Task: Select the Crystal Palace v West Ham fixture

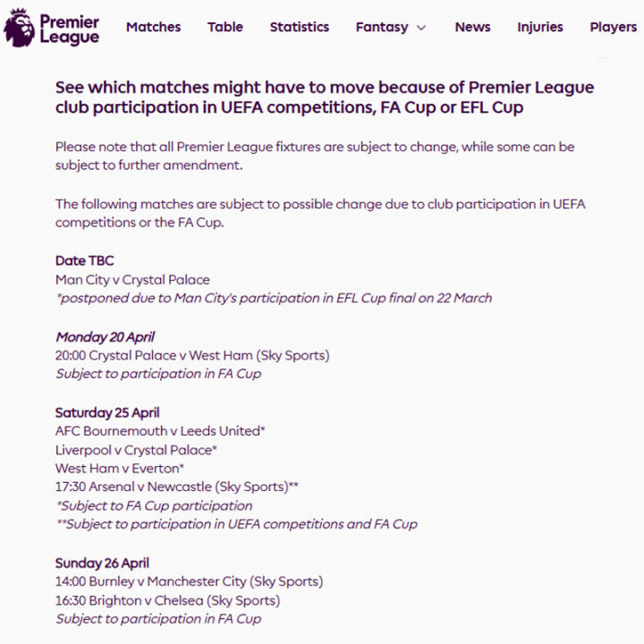Action: (x=192, y=355)
